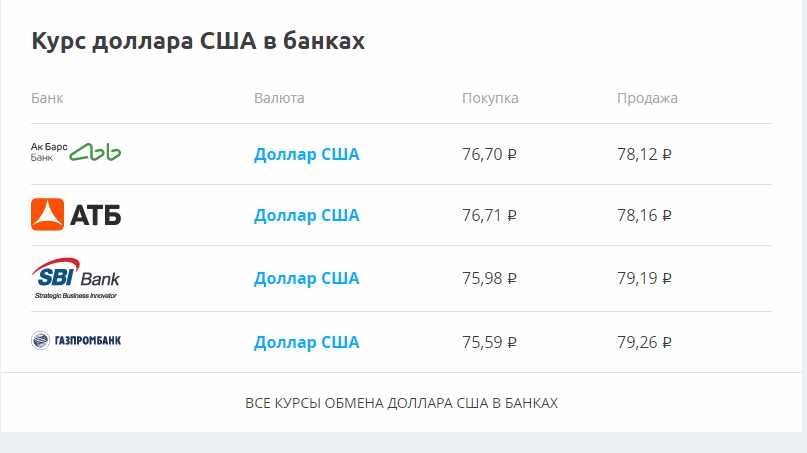Open all US dollar exchange rates link

(x=401, y=403)
